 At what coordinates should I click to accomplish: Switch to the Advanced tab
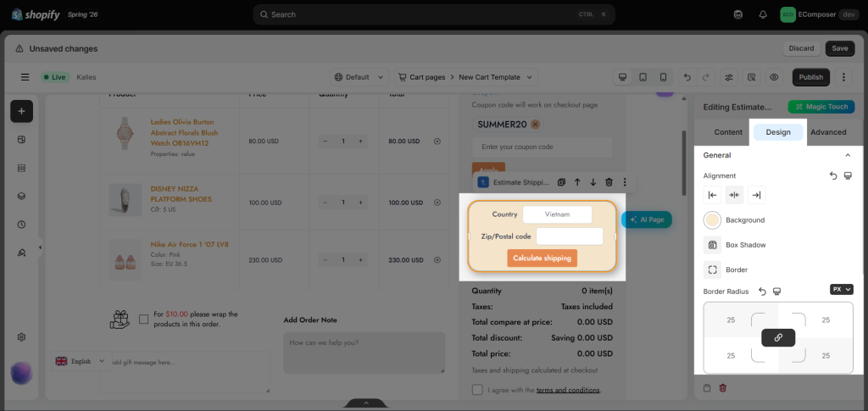828,132
